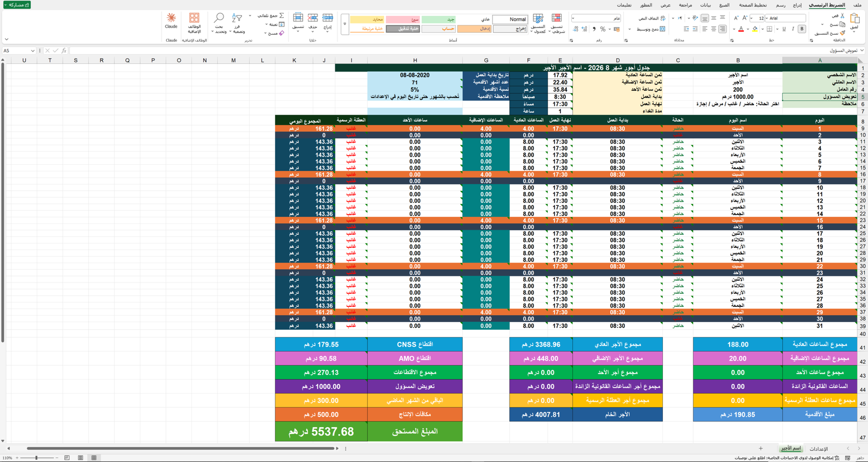Click the Decrease Font Size icon
Viewport: 868px width, 462px height.
tap(736, 18)
